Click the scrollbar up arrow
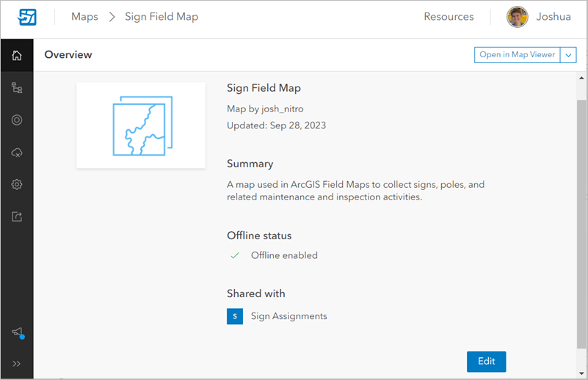The height and width of the screenshot is (380, 588). coord(581,78)
